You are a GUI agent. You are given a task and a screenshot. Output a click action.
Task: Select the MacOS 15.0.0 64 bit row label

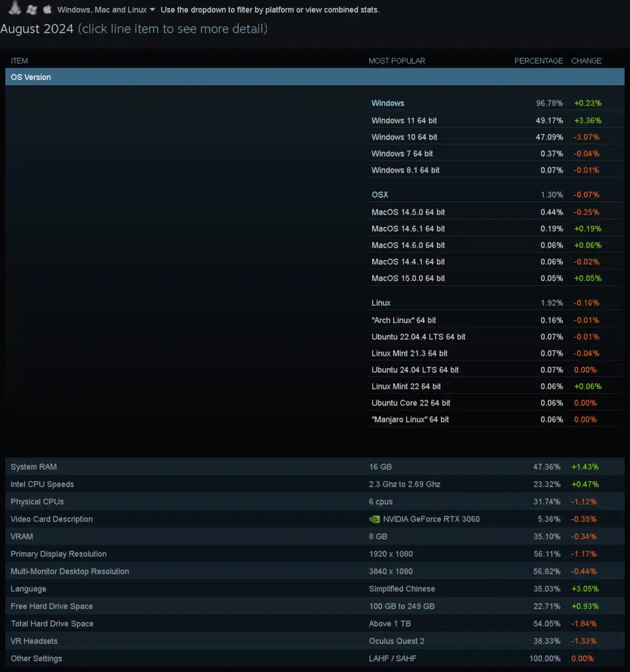(x=408, y=278)
